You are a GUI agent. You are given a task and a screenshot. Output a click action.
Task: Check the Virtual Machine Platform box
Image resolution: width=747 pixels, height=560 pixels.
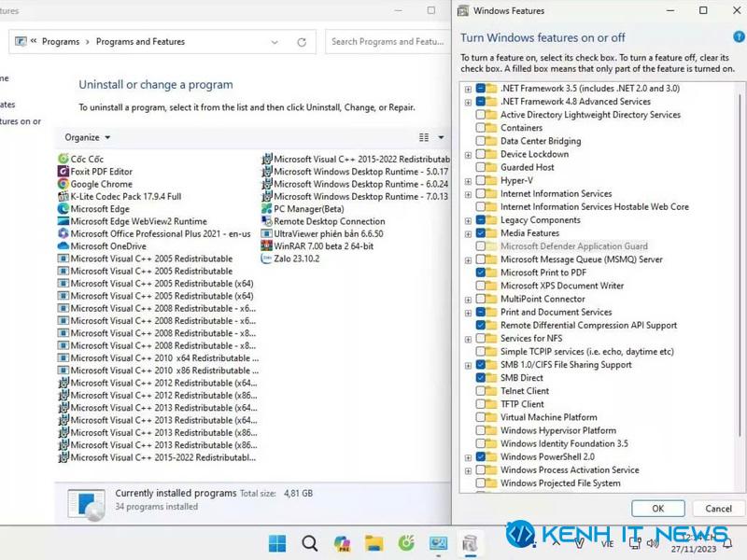(x=481, y=417)
